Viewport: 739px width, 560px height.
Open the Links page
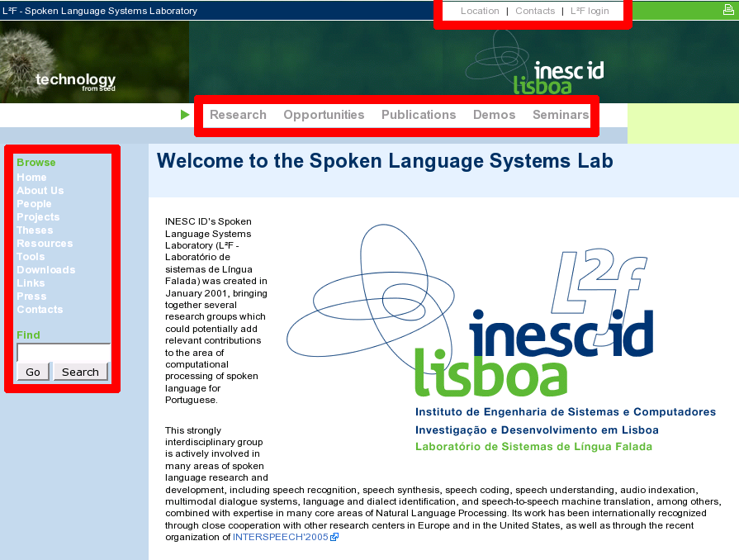pyautogui.click(x=31, y=282)
